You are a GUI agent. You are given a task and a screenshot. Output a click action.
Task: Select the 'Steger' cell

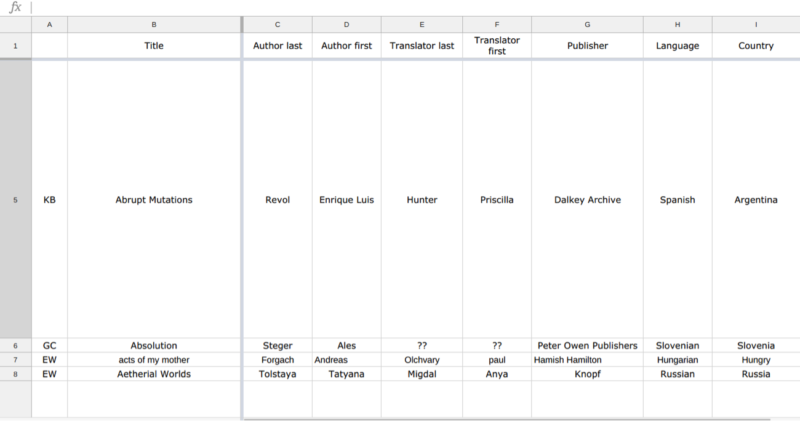point(278,345)
